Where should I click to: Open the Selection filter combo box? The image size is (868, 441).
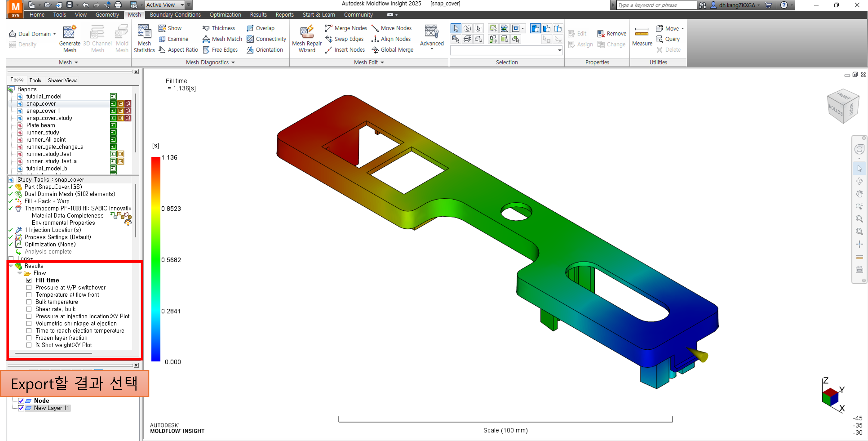click(507, 51)
